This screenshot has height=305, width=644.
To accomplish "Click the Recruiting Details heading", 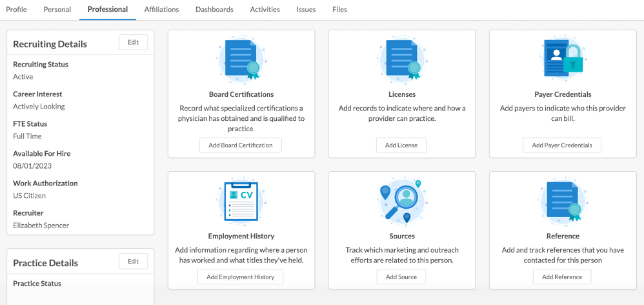I will point(50,44).
